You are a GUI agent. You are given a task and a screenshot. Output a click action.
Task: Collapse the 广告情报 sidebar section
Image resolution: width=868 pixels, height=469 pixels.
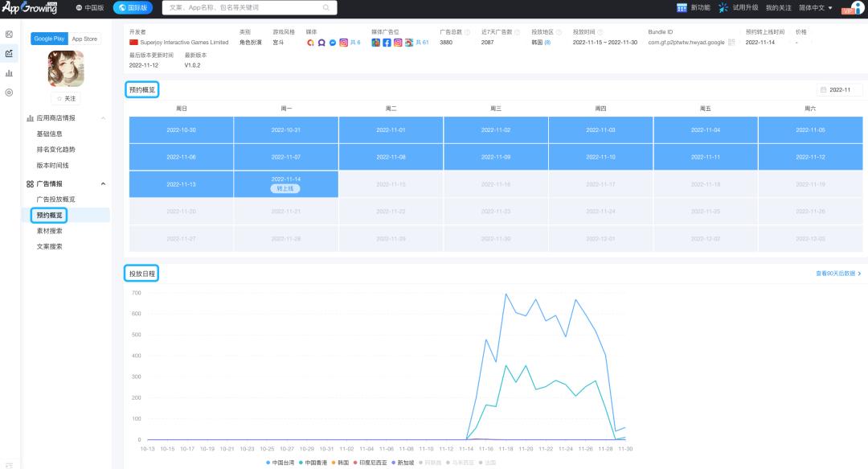click(103, 183)
